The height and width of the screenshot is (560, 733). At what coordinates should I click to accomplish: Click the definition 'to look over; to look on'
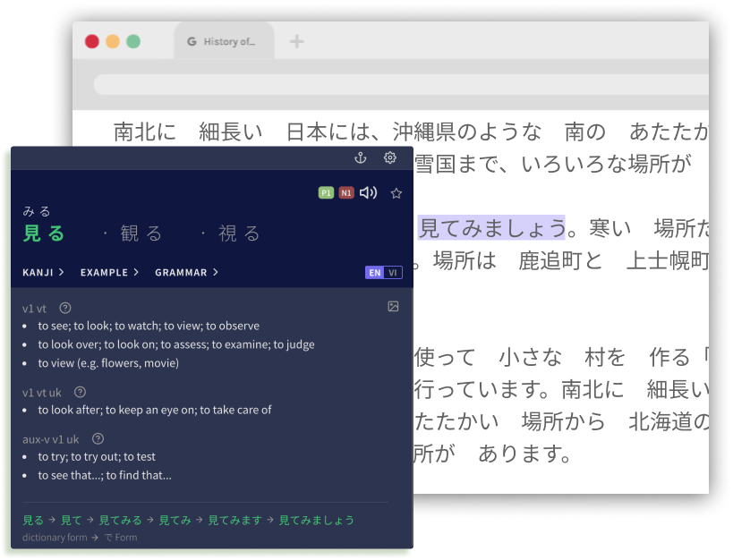(176, 344)
